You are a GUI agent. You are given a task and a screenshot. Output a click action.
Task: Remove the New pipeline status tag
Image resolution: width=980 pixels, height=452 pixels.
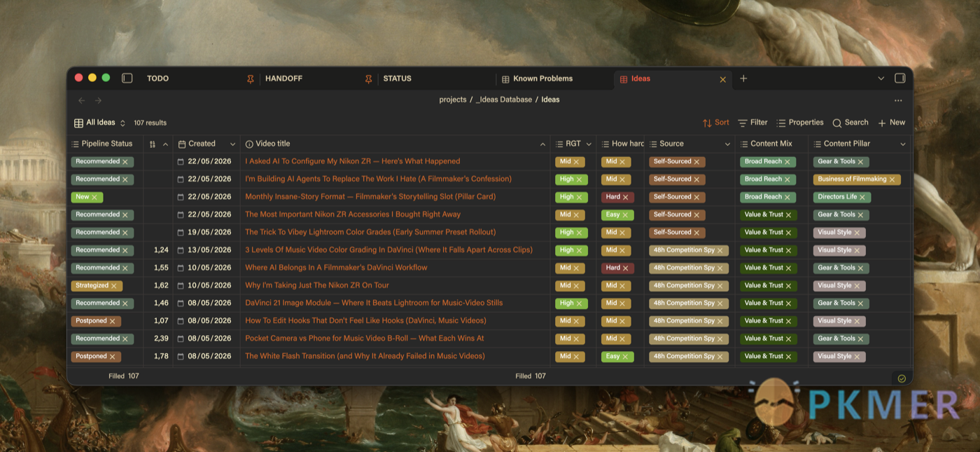[x=94, y=197]
